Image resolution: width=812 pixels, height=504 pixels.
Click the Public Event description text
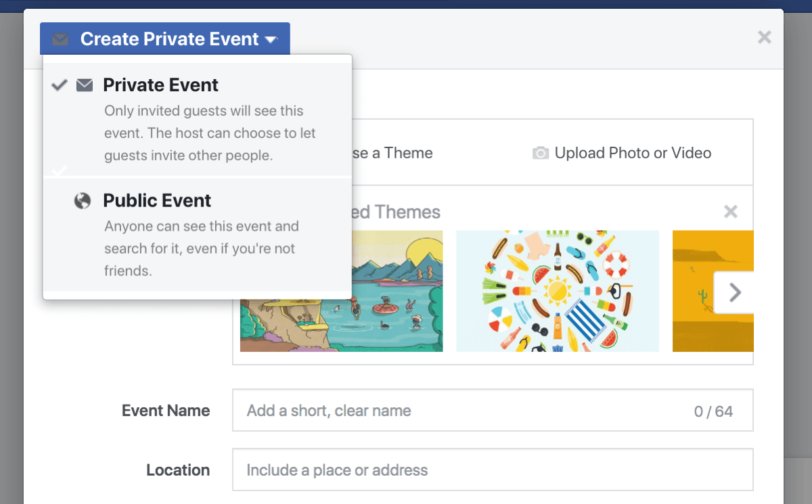click(x=202, y=248)
